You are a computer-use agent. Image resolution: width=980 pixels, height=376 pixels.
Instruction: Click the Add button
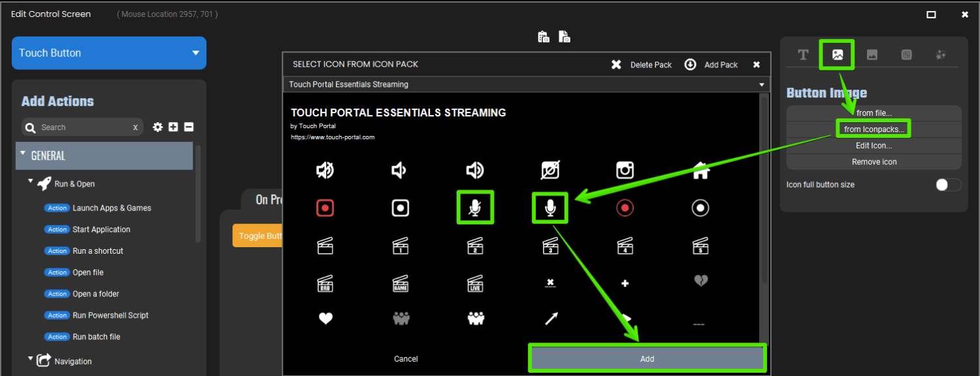tap(647, 358)
